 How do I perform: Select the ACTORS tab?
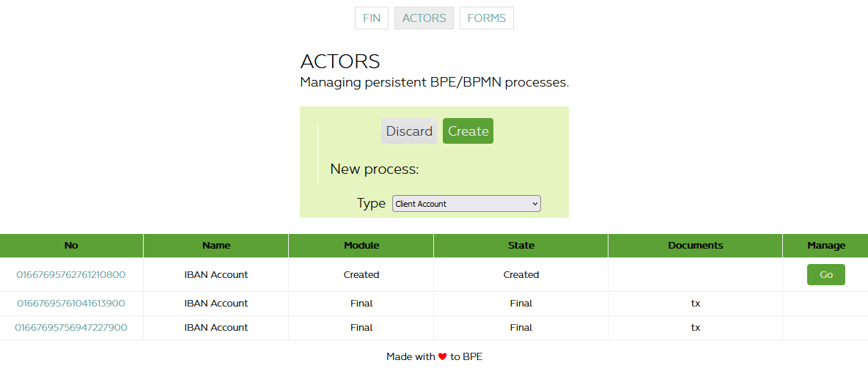coord(424,18)
